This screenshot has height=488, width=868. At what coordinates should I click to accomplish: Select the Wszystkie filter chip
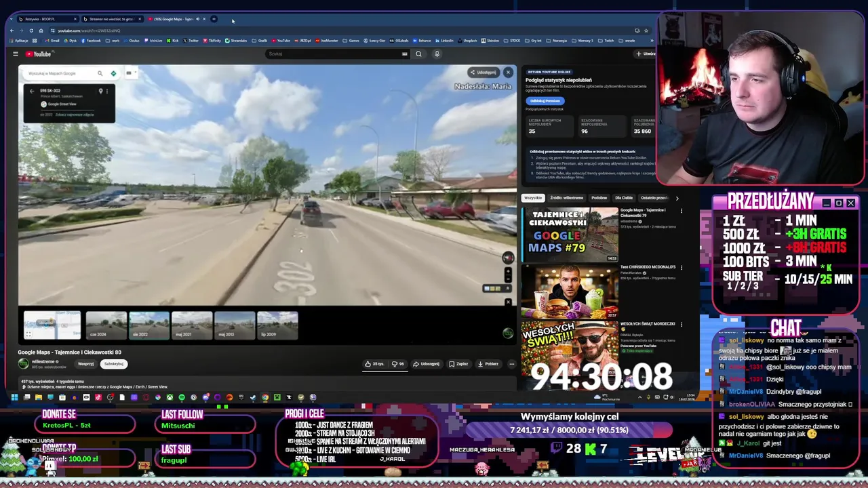tap(533, 198)
